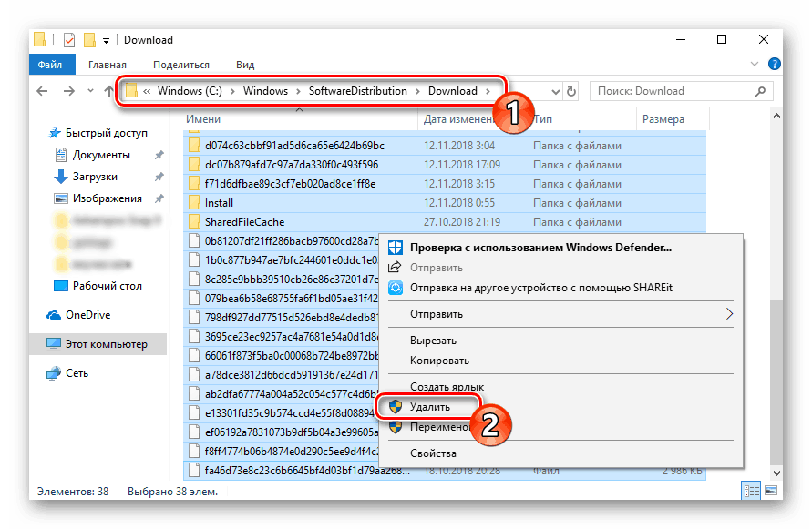Click the search magnifier icon
Screen dimensions: 812x529
click(760, 91)
